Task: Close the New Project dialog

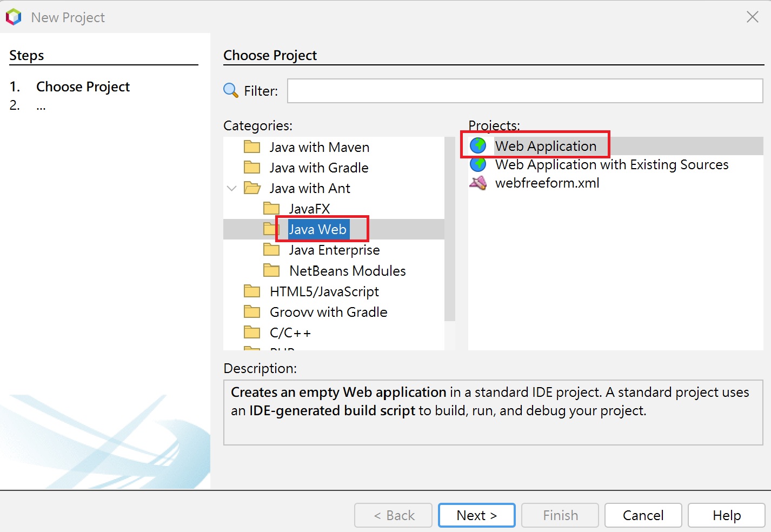Action: [753, 17]
